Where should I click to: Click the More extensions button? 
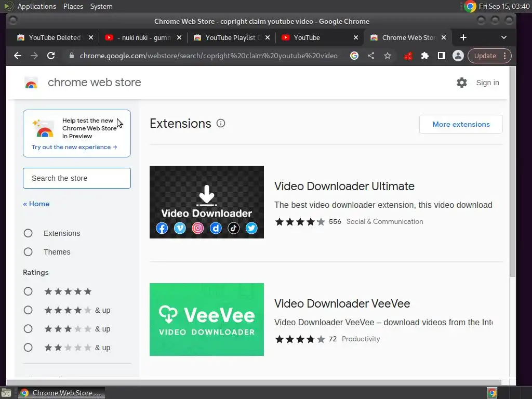pos(461,124)
